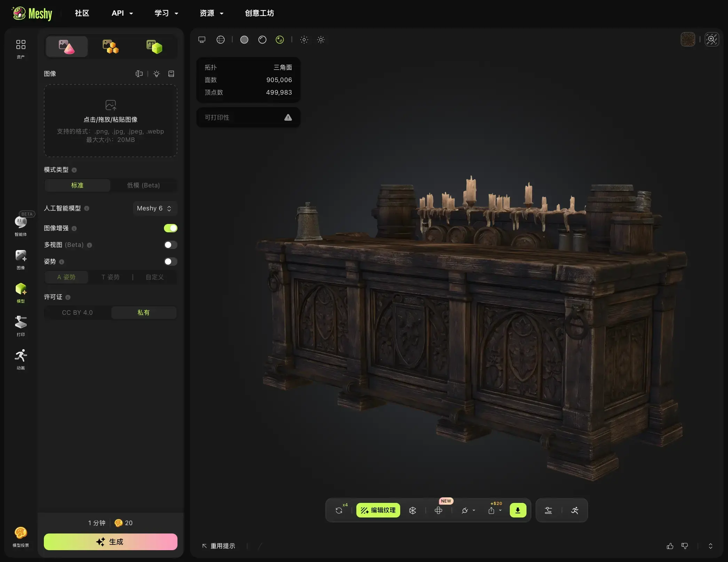Open the Meshy 6 model dropdown
Image resolution: width=728 pixels, height=562 pixels.
pyautogui.click(x=155, y=208)
